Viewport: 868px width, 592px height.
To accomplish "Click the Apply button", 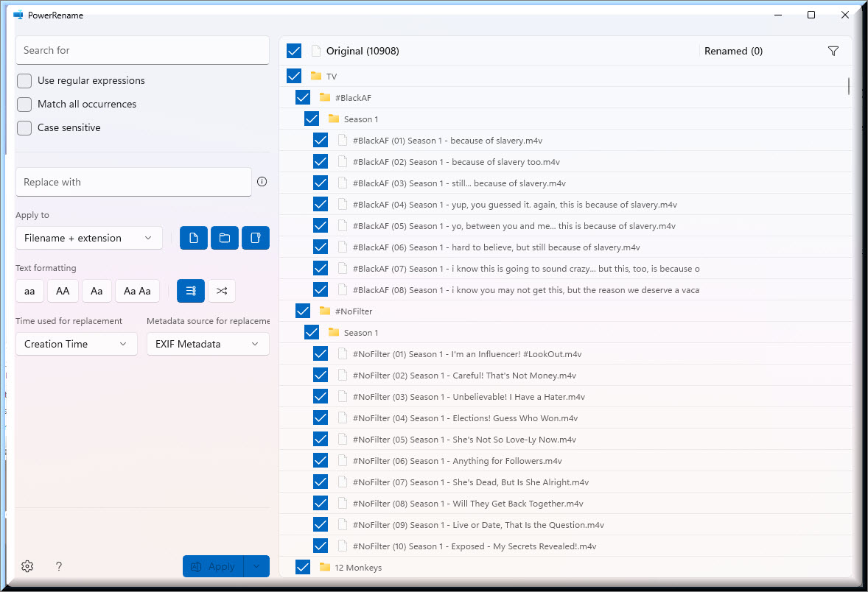I will click(x=213, y=566).
